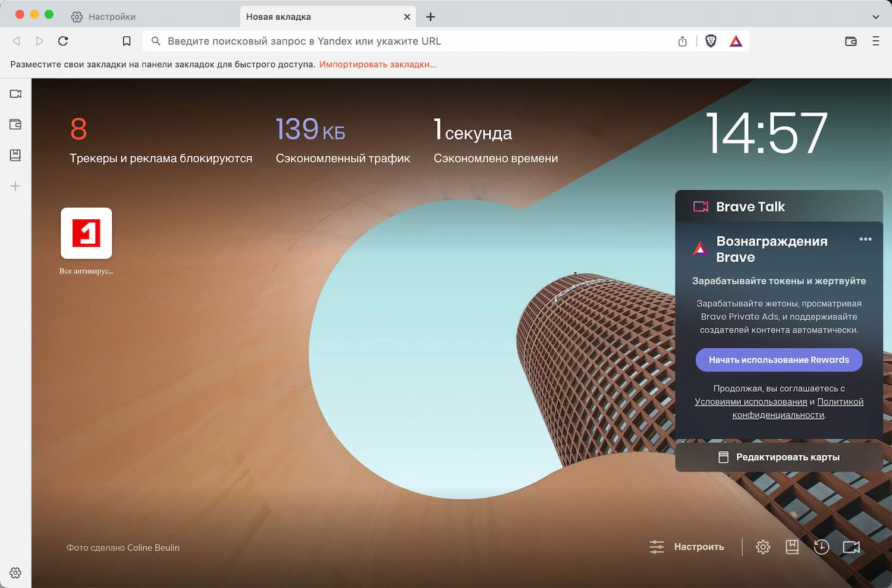
Task: Open the Brave Talk card header
Action: pyautogui.click(x=779, y=206)
